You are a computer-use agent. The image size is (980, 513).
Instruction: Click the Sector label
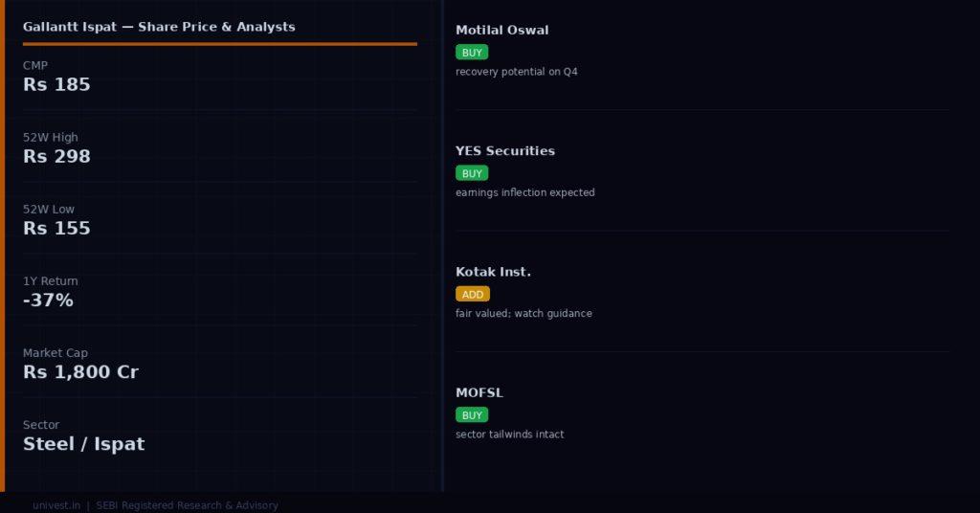(x=41, y=425)
